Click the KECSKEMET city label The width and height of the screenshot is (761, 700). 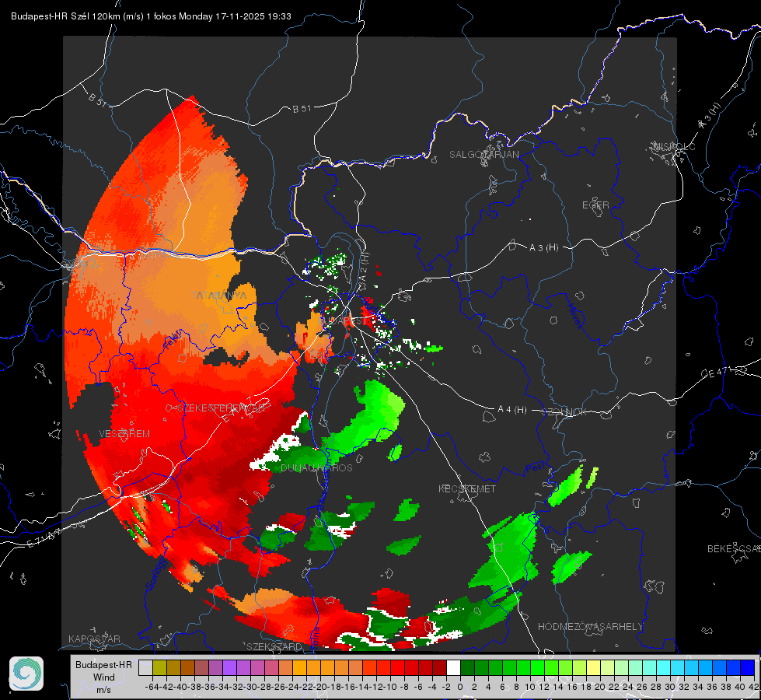click(467, 488)
